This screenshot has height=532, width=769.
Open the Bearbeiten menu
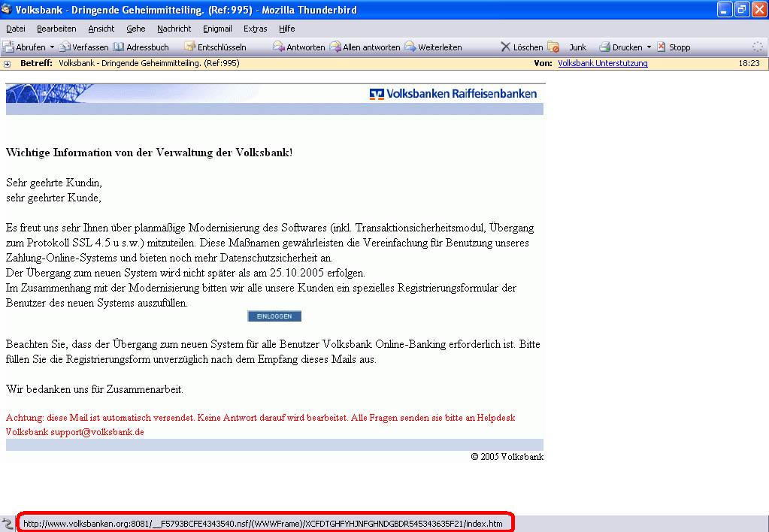tap(56, 29)
